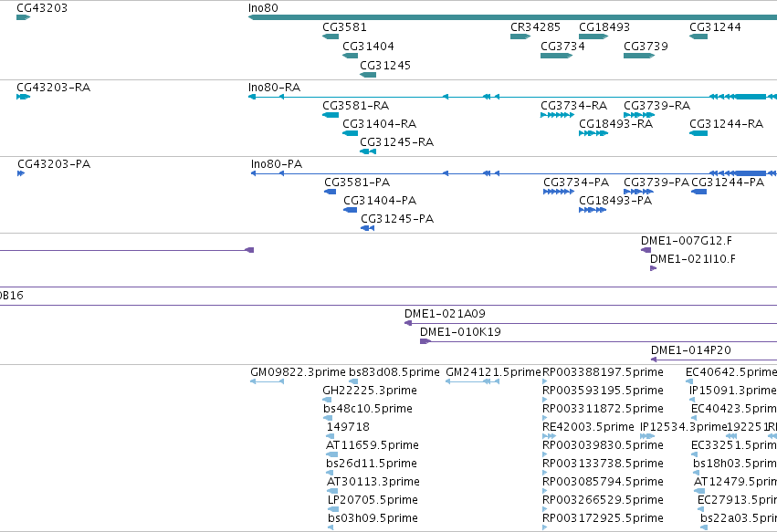Screen dimensions: 777x532
Task: Click the CG43203 gene label
Action: (x=42, y=8)
